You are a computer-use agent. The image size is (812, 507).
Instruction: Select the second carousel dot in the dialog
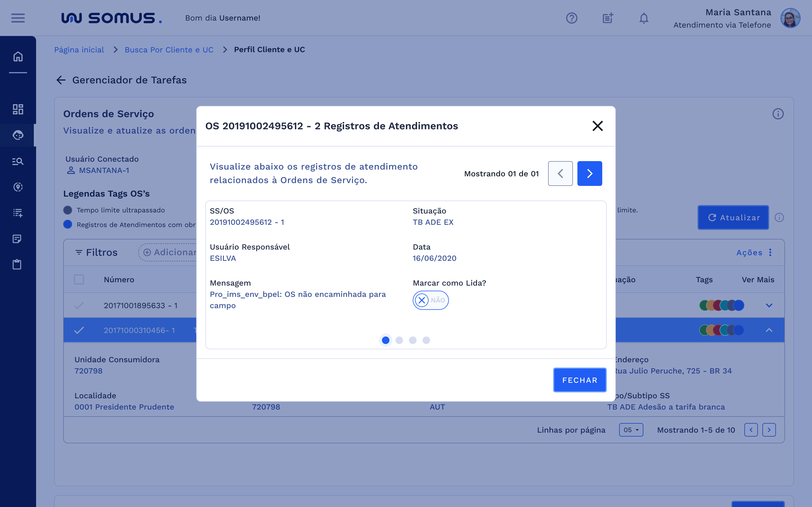(x=399, y=340)
